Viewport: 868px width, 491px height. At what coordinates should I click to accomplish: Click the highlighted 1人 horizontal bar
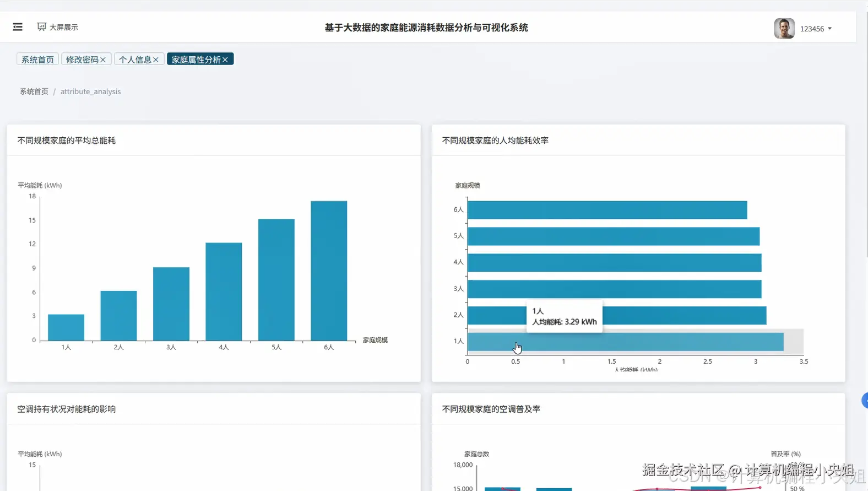point(626,342)
